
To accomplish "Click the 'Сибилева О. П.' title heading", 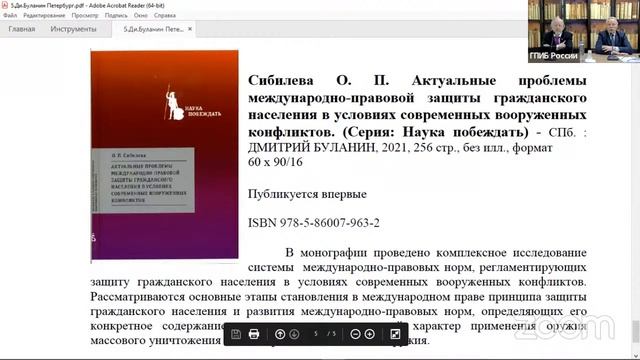I will 318,80.
